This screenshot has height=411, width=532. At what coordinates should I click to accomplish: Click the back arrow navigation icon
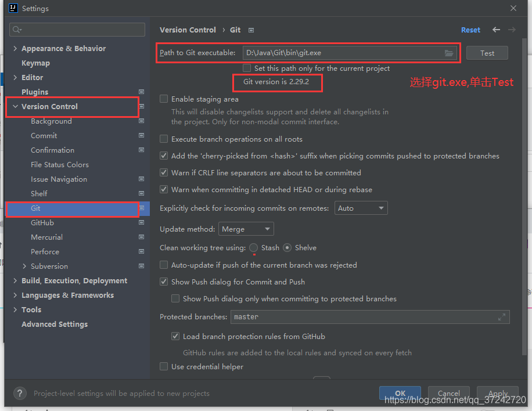(496, 30)
